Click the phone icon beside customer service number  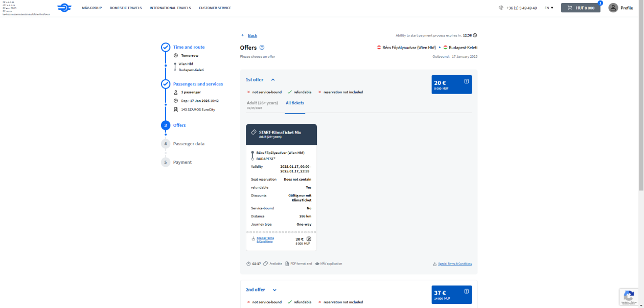click(x=501, y=8)
